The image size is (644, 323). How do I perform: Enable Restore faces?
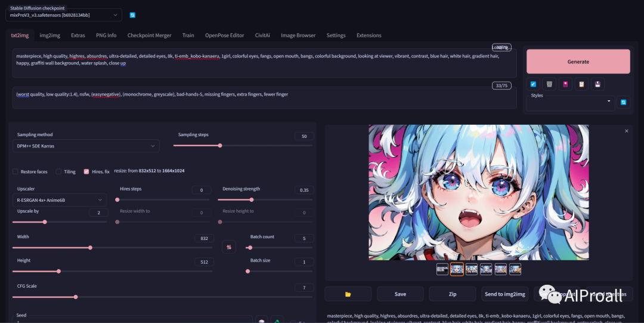[x=15, y=171]
